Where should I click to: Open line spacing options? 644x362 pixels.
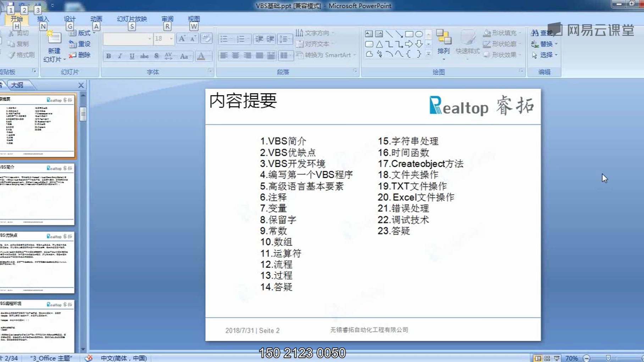click(x=285, y=39)
